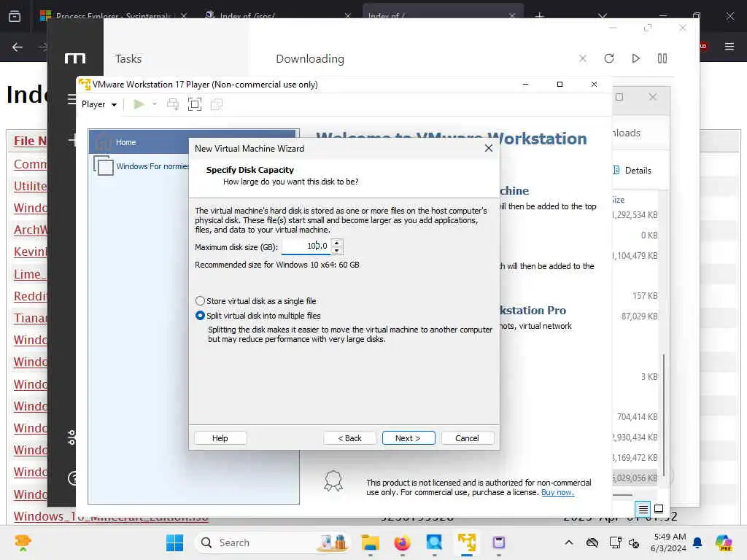Viewport: 747px width, 560px height.
Task: Open File Explorer from the taskbar
Action: click(370, 542)
